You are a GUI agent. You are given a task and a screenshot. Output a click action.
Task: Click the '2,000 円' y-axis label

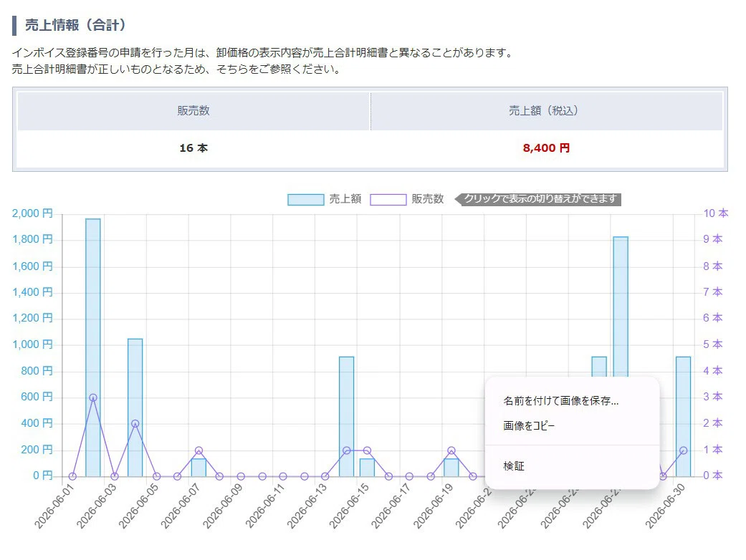tap(32, 213)
